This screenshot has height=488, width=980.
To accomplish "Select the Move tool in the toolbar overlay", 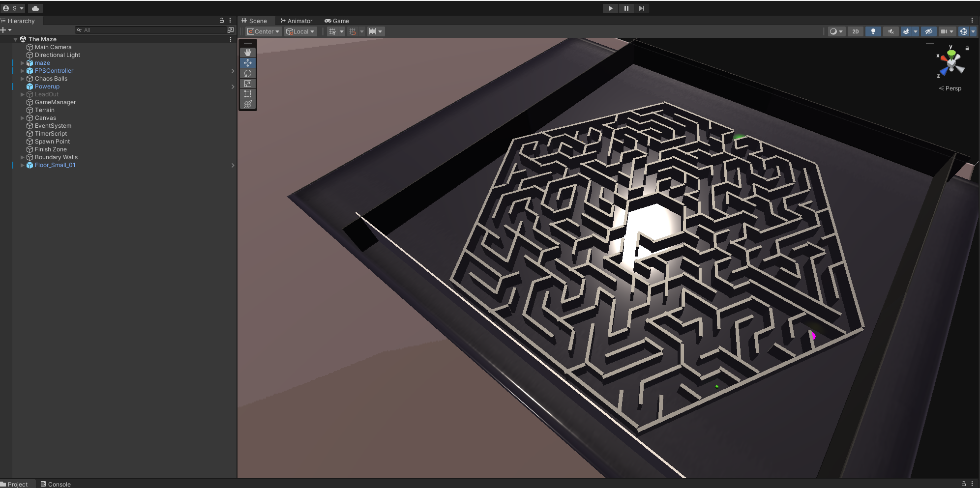I will [248, 62].
